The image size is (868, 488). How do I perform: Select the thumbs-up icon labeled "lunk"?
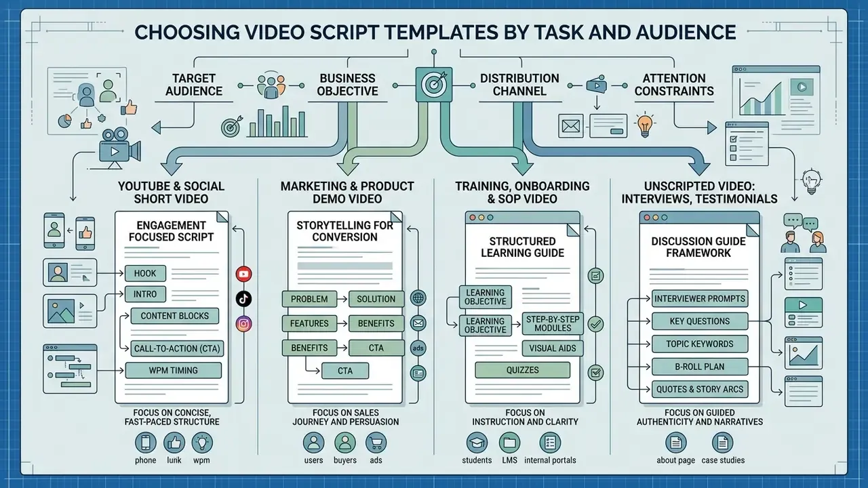[x=174, y=443]
